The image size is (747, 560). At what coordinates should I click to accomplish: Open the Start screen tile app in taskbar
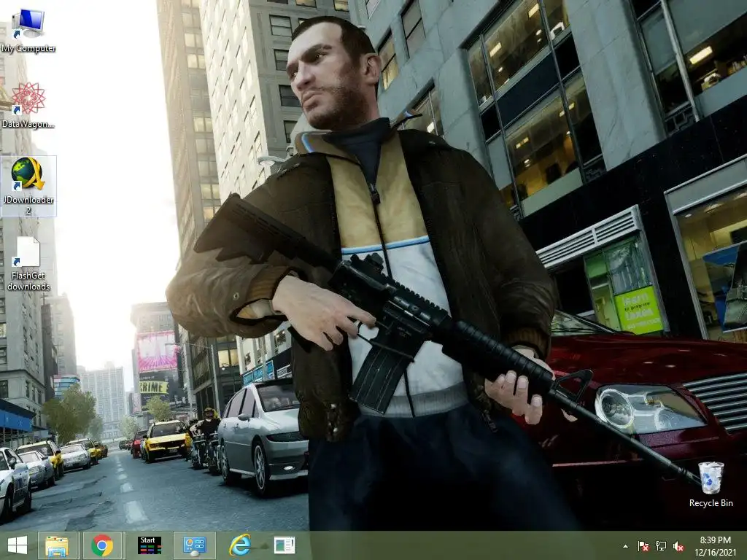149,545
